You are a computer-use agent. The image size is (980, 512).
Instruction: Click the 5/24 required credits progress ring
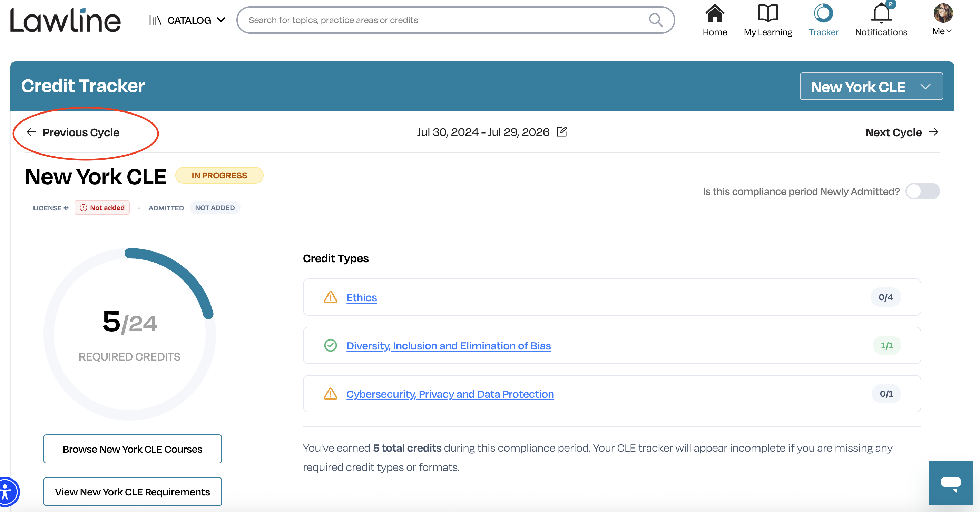(x=130, y=334)
